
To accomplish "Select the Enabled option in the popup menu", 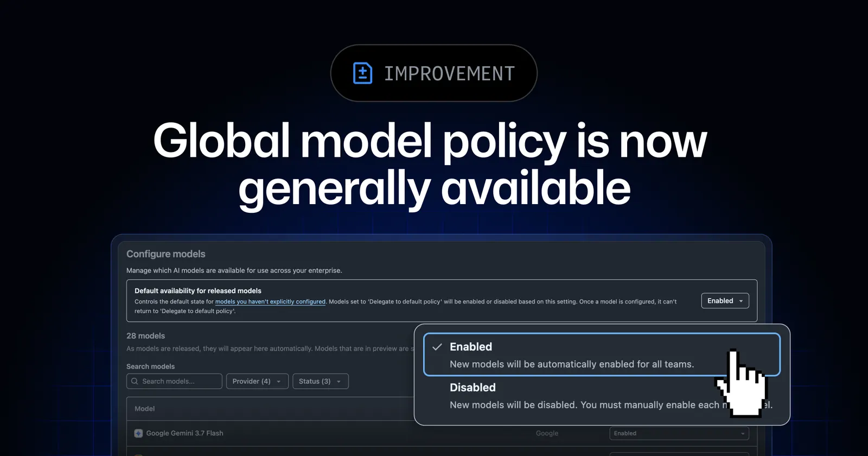I will 602,355.
